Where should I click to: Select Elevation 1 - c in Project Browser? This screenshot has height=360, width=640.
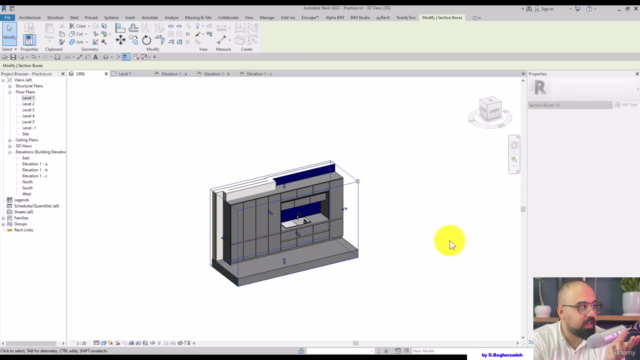click(x=35, y=176)
